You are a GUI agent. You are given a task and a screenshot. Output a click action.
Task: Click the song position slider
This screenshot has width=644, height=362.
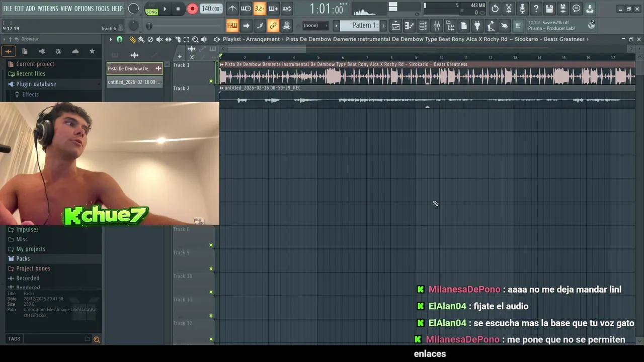pyautogui.click(x=184, y=26)
